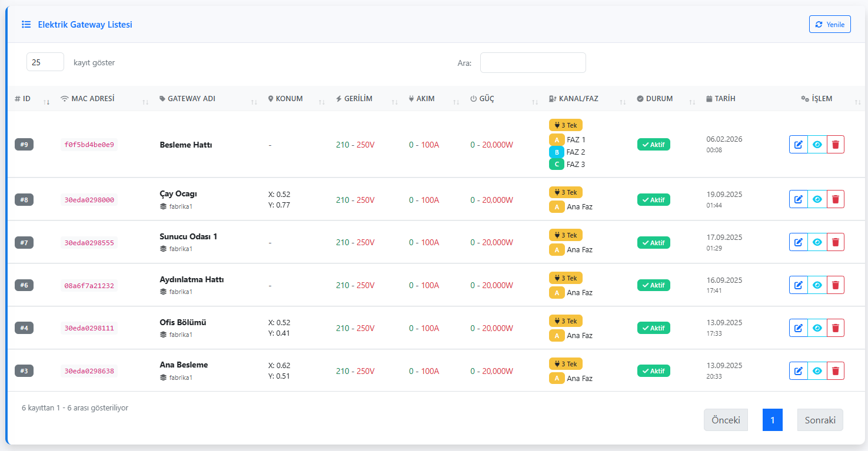Click the list icon beside Elektrik Gateway Listesi
Image resolution: width=868 pixels, height=451 pixels.
[x=26, y=25]
